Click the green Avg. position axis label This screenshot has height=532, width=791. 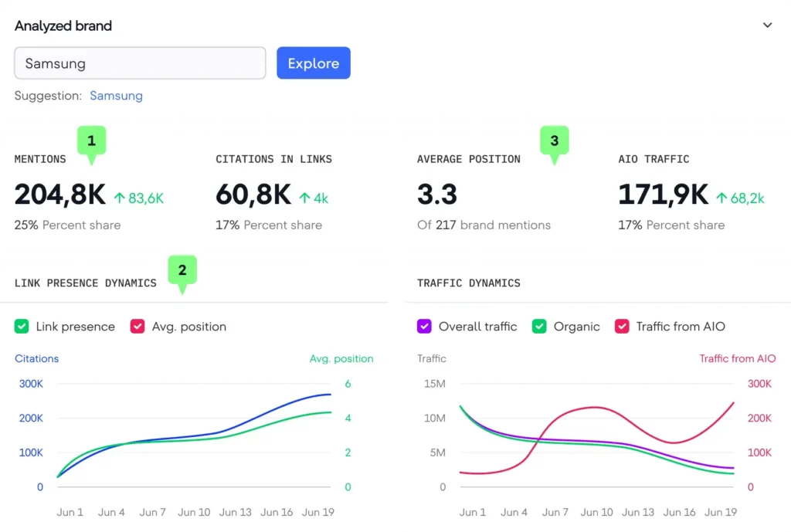coord(341,358)
